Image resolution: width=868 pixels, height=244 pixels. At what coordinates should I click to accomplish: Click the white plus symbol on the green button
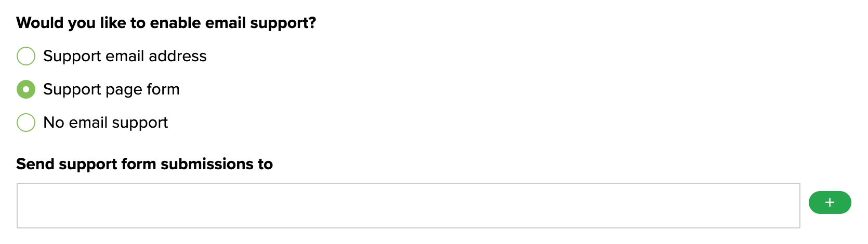click(830, 202)
